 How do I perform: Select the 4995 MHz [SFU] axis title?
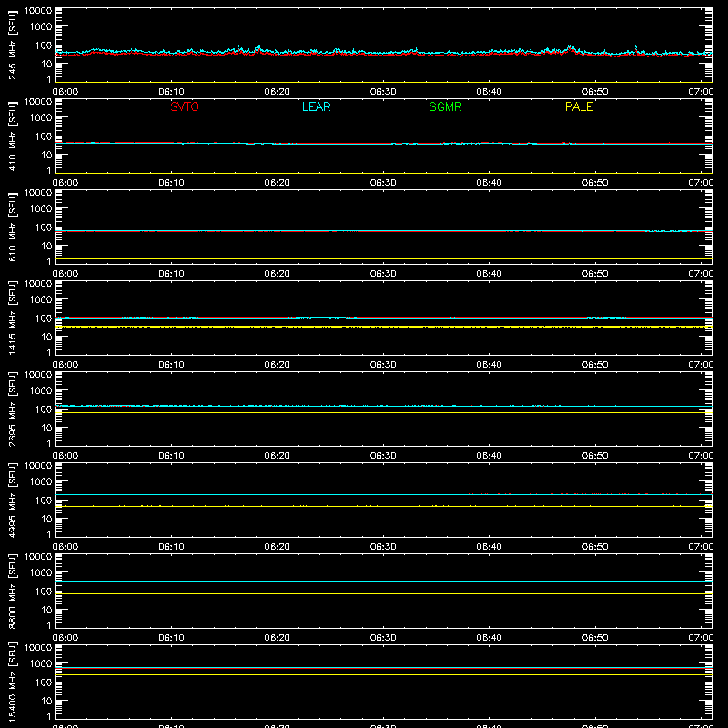point(12,500)
